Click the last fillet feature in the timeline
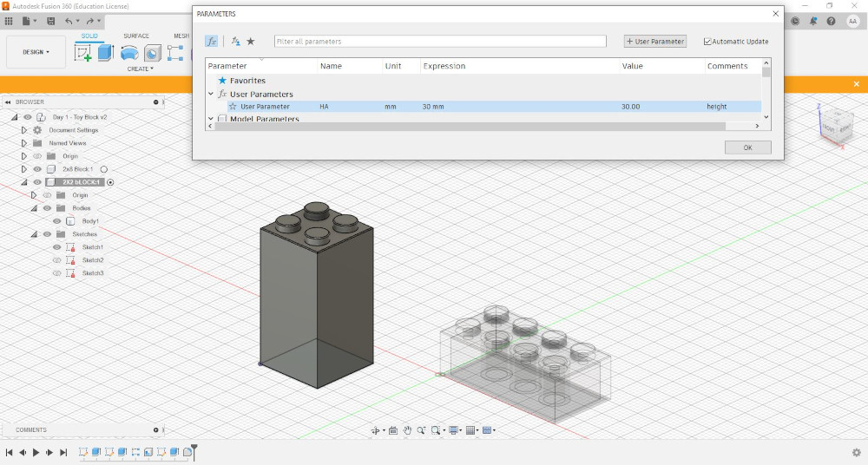The image size is (868, 465). [187, 452]
